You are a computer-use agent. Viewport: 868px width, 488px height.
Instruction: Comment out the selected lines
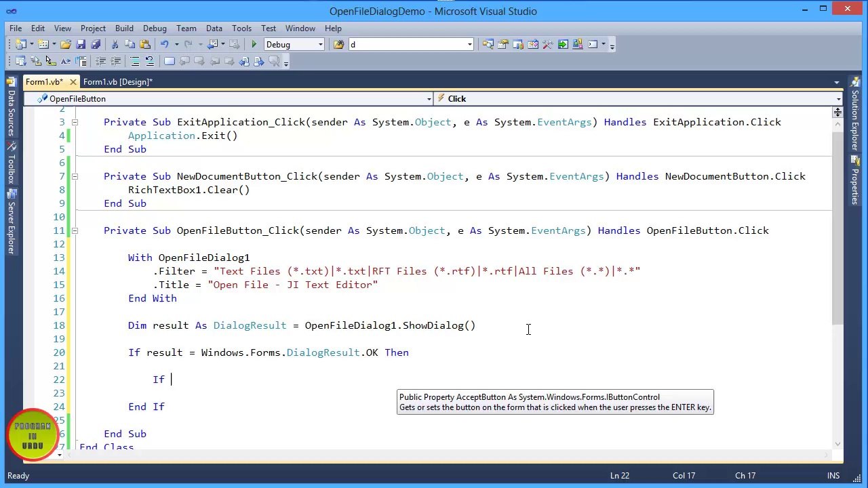pos(135,61)
